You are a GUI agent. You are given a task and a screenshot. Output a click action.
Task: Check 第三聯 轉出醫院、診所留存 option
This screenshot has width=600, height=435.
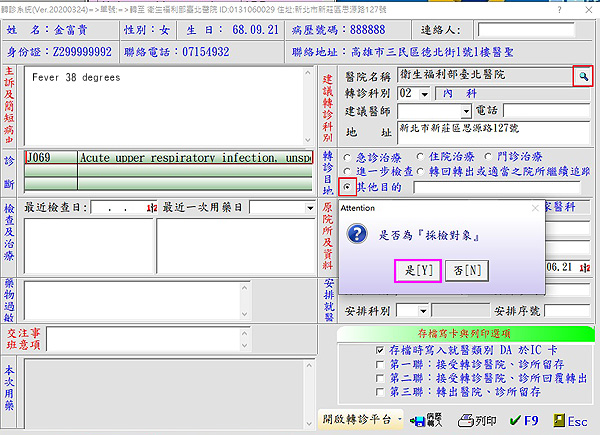(378, 394)
